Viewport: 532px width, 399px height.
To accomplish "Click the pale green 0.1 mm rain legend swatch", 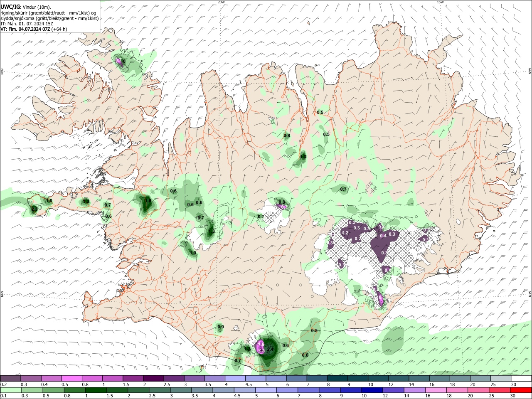I will click(11, 390).
